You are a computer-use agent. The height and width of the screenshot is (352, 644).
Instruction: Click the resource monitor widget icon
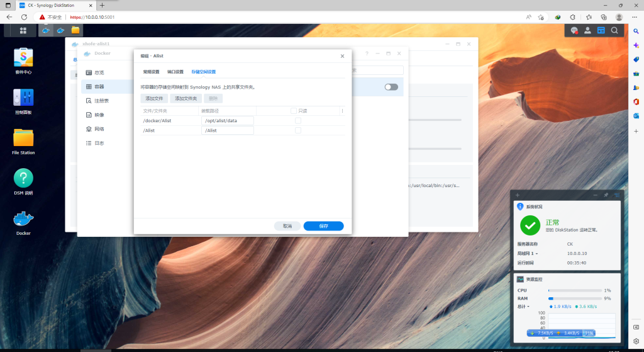[520, 279]
